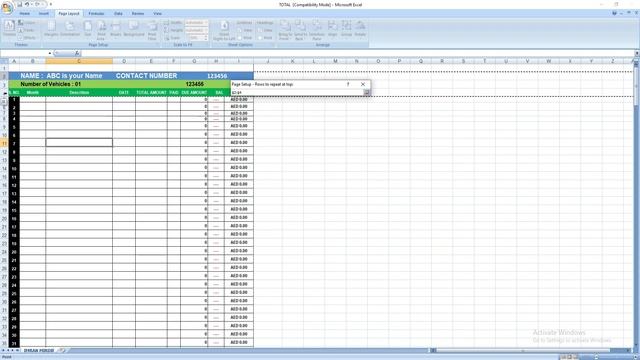640x360 pixels.
Task: Click 'Number of Vehicles : 01' cell
Action: (x=51, y=84)
